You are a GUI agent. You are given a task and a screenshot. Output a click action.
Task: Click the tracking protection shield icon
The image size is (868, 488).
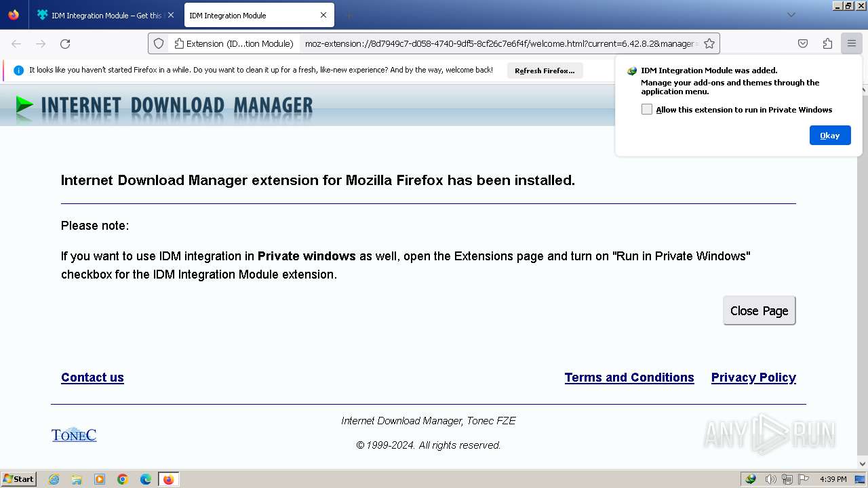[159, 43]
